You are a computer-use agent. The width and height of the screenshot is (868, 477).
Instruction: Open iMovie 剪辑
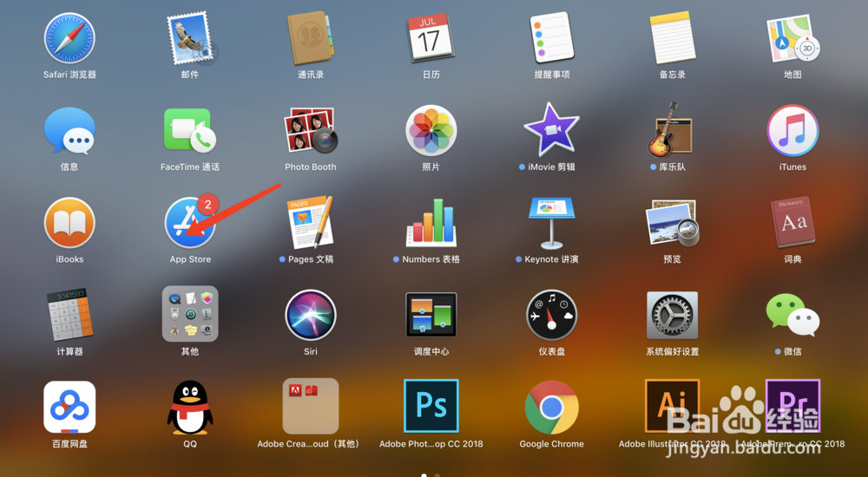click(x=551, y=131)
